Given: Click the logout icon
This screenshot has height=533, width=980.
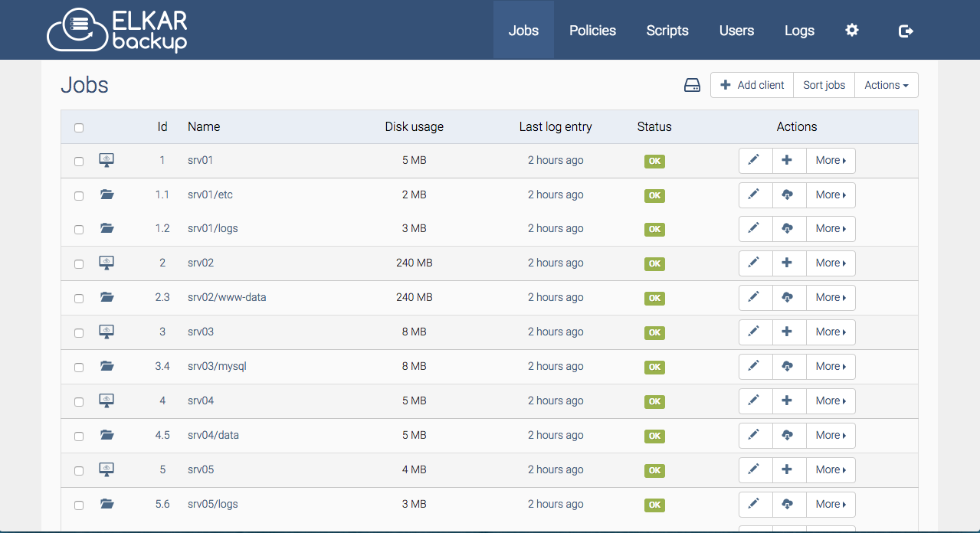Looking at the screenshot, I should (905, 30).
